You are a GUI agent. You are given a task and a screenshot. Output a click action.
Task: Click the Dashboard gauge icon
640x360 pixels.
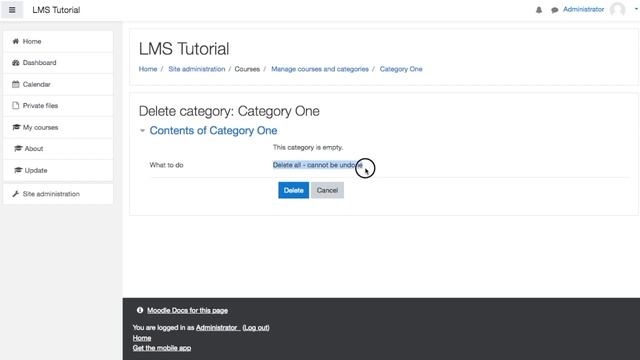point(16,63)
